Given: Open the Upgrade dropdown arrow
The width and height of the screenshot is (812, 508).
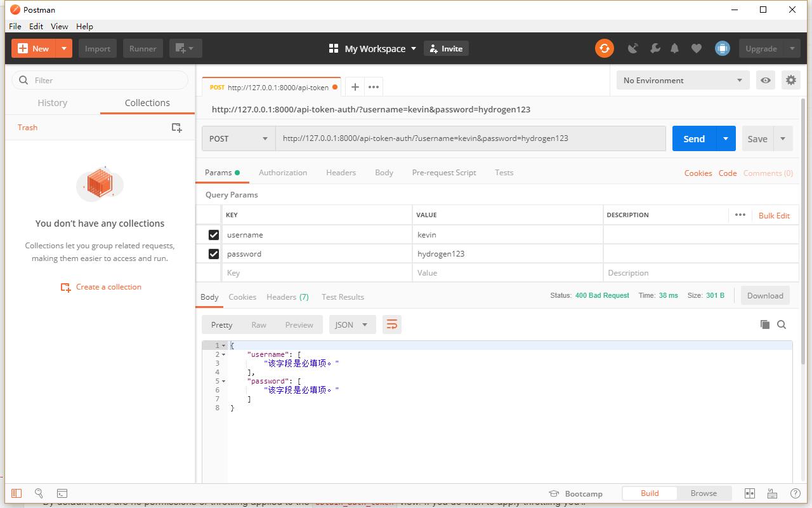Looking at the screenshot, I should click(x=792, y=48).
